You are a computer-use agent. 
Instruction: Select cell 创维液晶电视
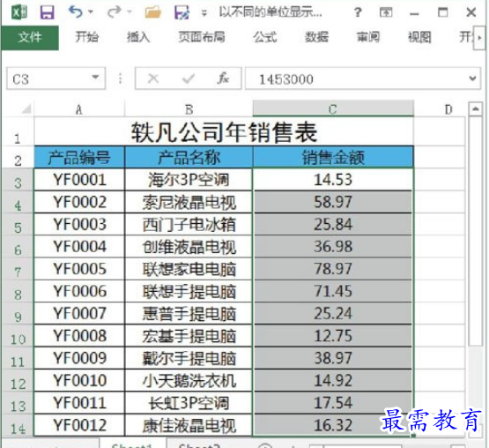coord(189,247)
